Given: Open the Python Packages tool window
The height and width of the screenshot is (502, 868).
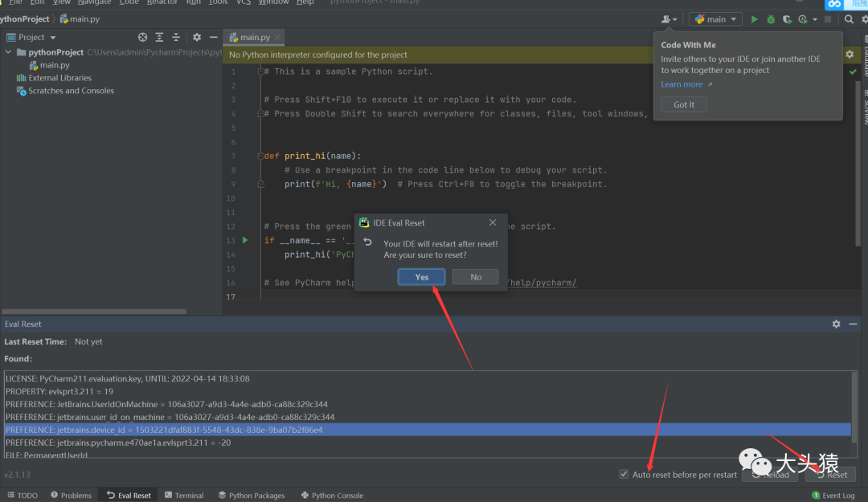Looking at the screenshot, I should tap(252, 496).
